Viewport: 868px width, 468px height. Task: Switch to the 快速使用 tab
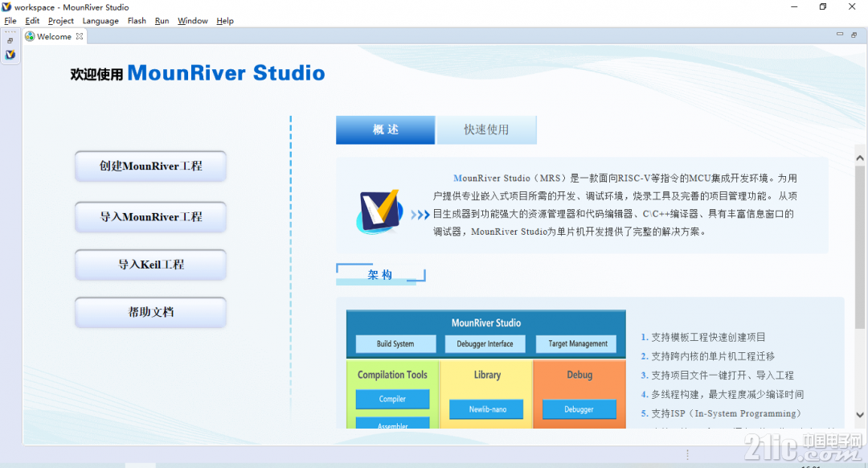tap(486, 129)
